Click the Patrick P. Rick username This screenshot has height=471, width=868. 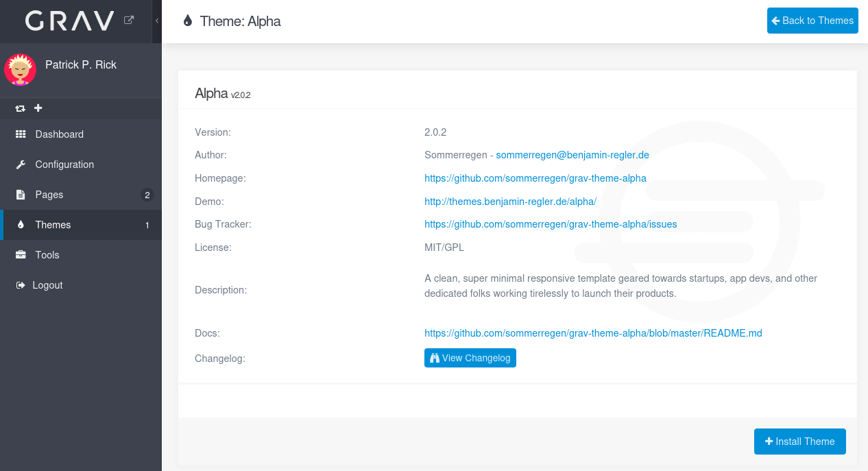point(81,65)
